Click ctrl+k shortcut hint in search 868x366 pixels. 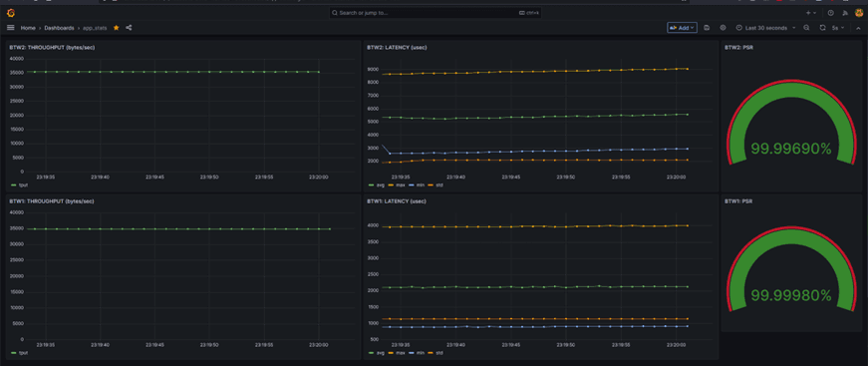(528, 13)
